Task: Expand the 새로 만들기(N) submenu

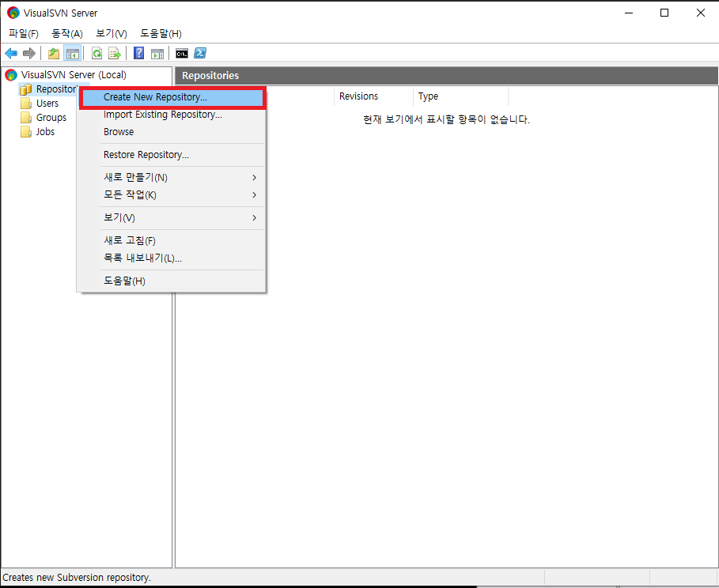Action: [172, 177]
